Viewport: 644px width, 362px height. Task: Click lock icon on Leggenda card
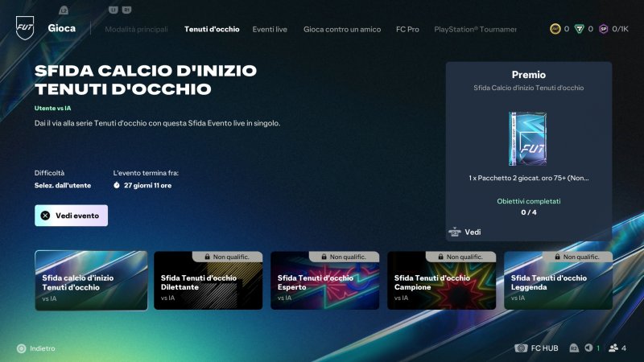(557, 257)
